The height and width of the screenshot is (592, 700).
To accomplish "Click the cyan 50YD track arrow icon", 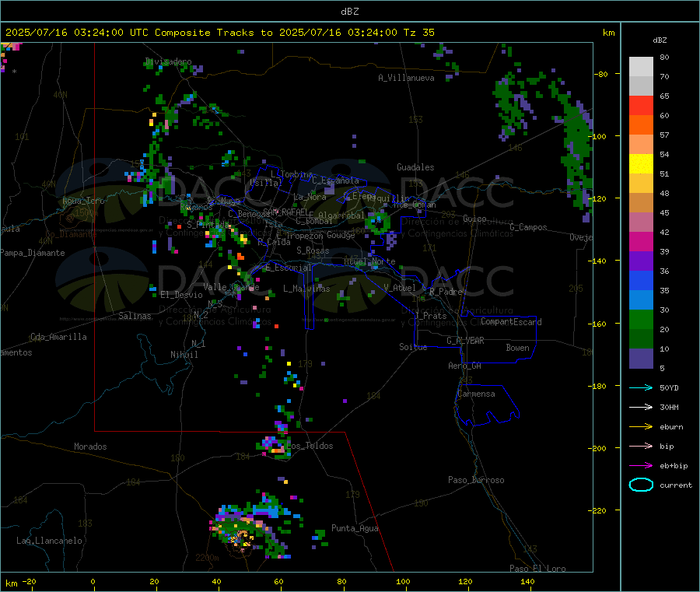I will point(641,387).
